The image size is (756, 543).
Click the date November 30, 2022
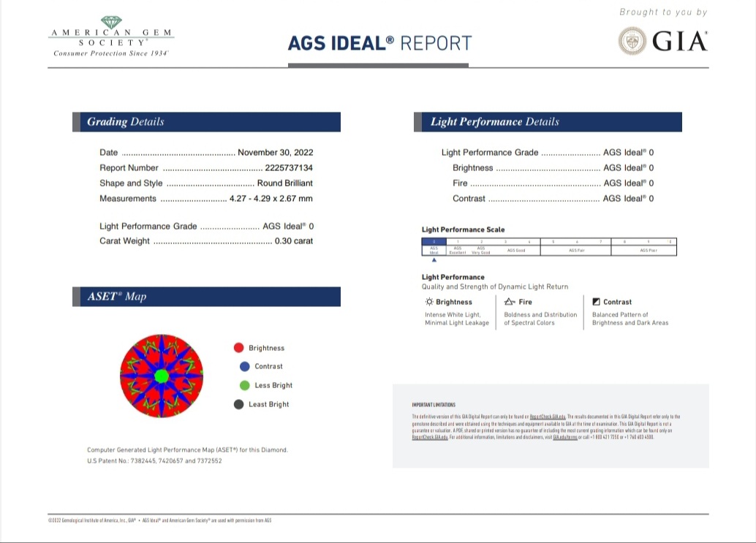click(276, 152)
